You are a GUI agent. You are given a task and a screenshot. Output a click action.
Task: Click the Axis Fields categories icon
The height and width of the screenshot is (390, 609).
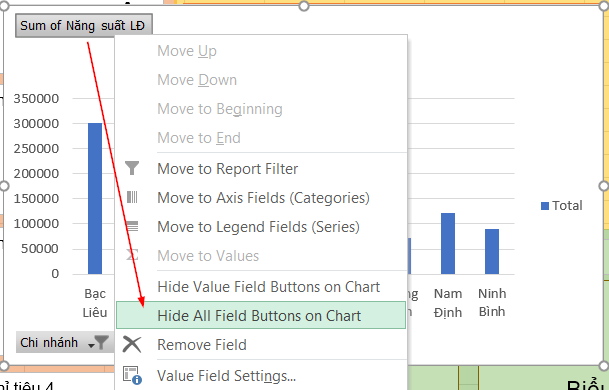(x=132, y=197)
